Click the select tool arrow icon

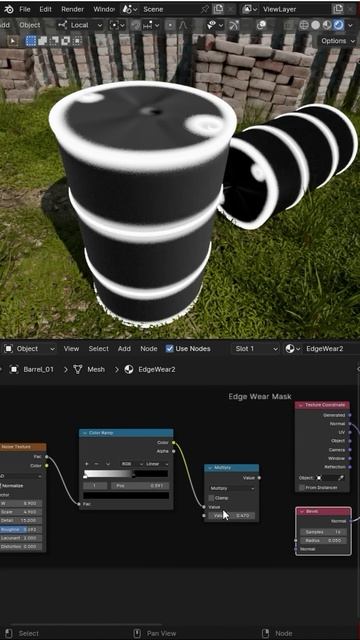tap(13, 41)
